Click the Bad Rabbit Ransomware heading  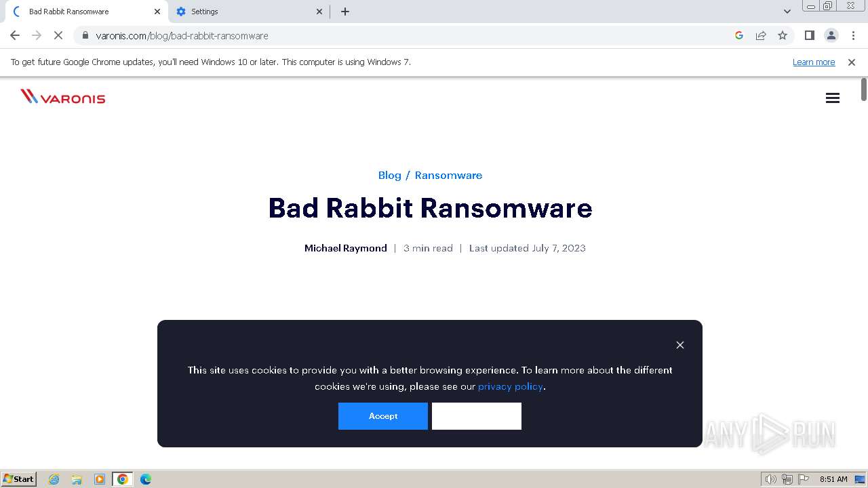tap(431, 208)
